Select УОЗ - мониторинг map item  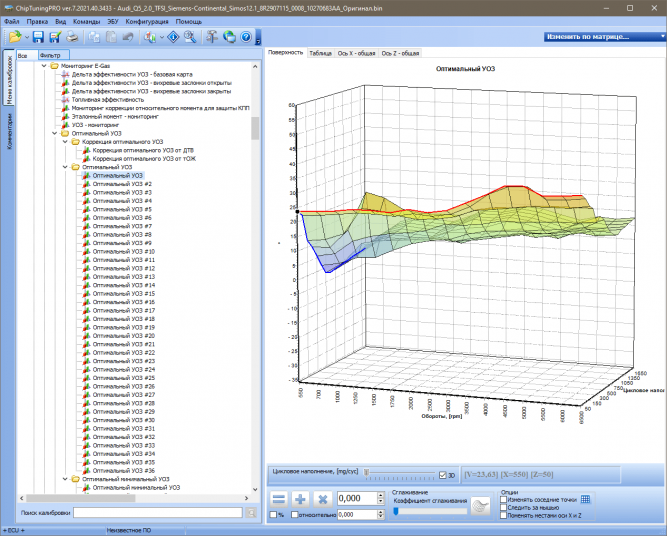pyautogui.click(x=95, y=125)
